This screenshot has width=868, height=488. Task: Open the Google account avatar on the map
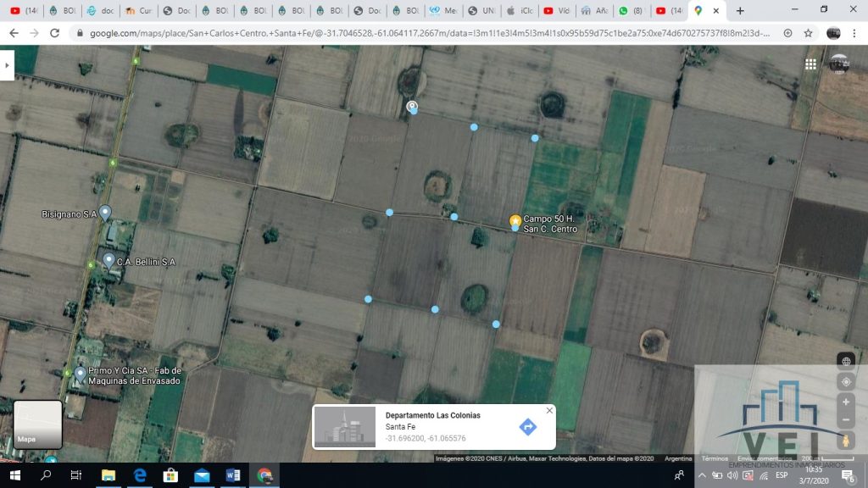click(x=839, y=64)
